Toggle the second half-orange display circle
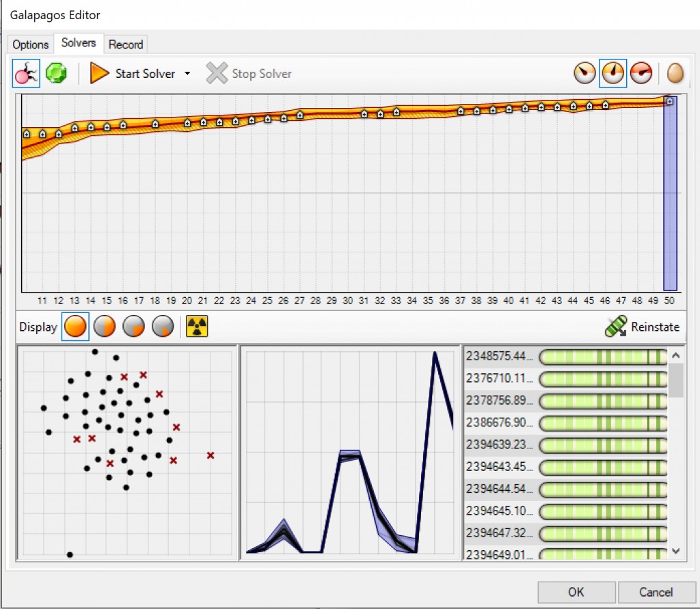This screenshot has height=609, width=700. pyautogui.click(x=104, y=327)
